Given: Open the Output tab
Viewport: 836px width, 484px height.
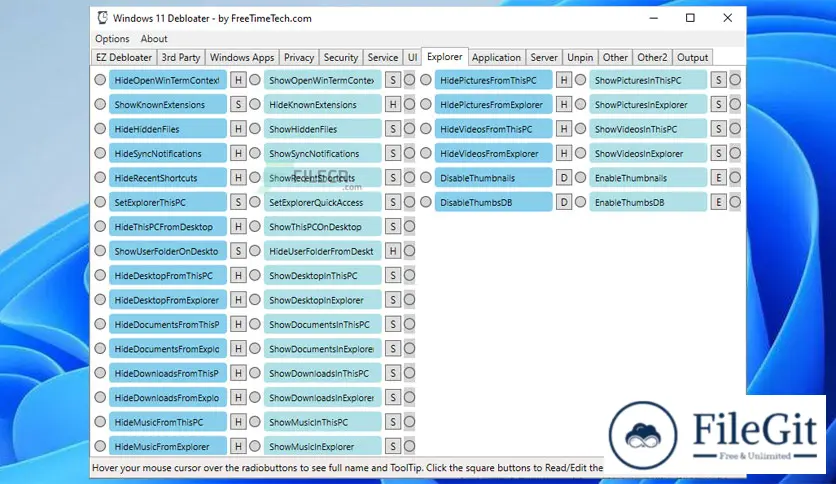Looking at the screenshot, I should tap(693, 58).
